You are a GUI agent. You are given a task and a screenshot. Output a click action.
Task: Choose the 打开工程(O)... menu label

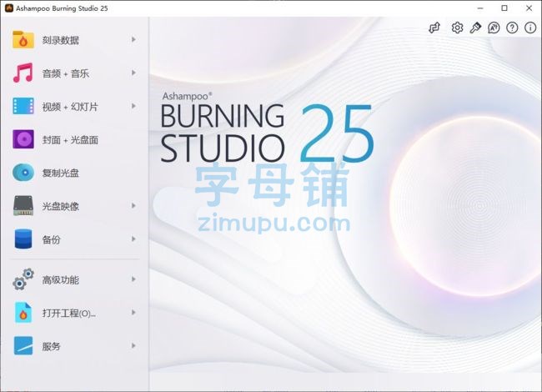(69, 314)
